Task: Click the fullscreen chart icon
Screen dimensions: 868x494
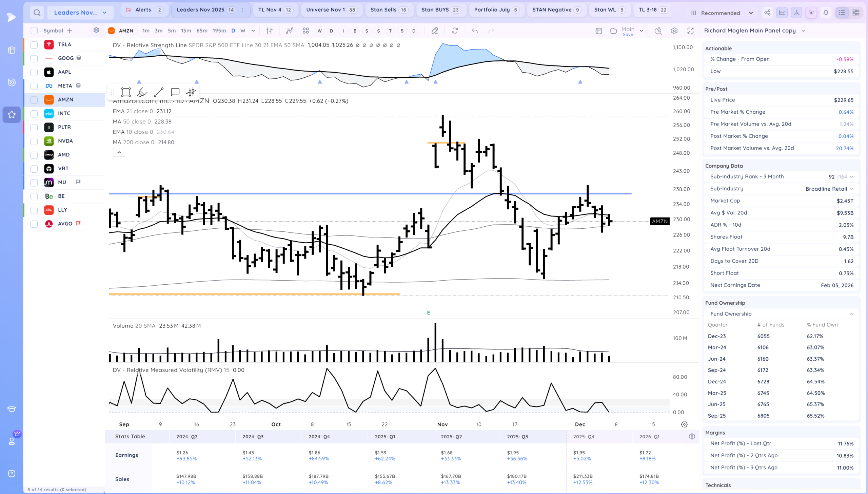Action: (x=690, y=31)
